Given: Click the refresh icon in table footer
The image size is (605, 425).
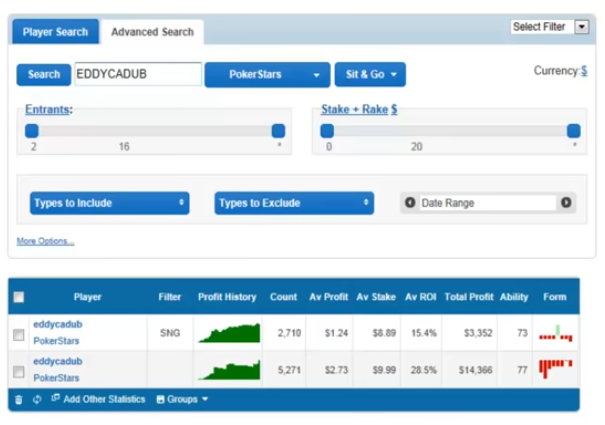Looking at the screenshot, I should (x=36, y=399).
